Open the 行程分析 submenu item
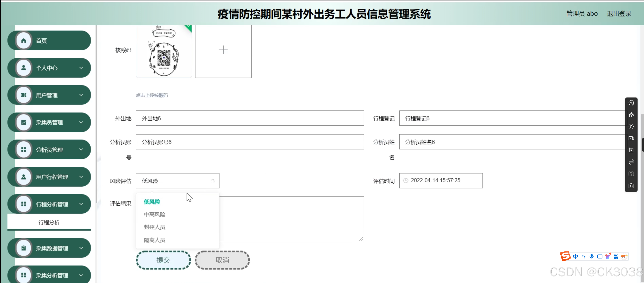This screenshot has height=283, width=644. pos(49,222)
